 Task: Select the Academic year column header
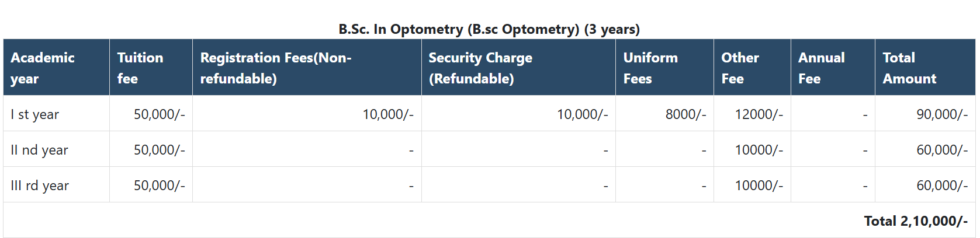click(x=43, y=68)
